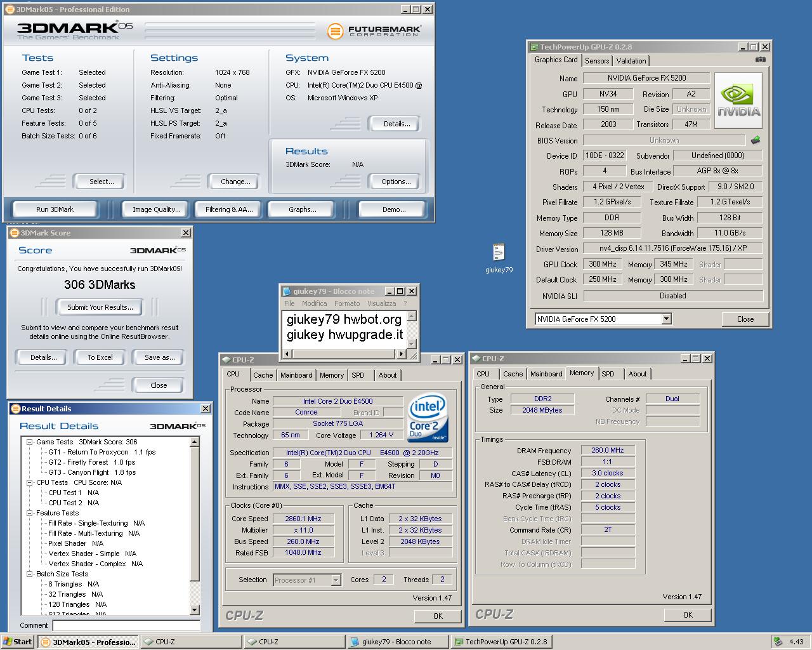Click the Comment input field in Result Details
Screen dimensions: 812x650
(126, 625)
